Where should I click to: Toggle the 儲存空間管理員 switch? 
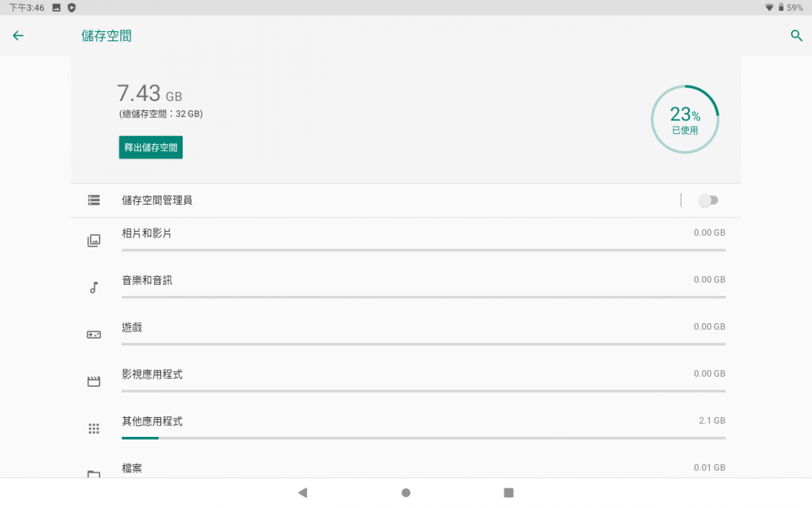point(708,200)
